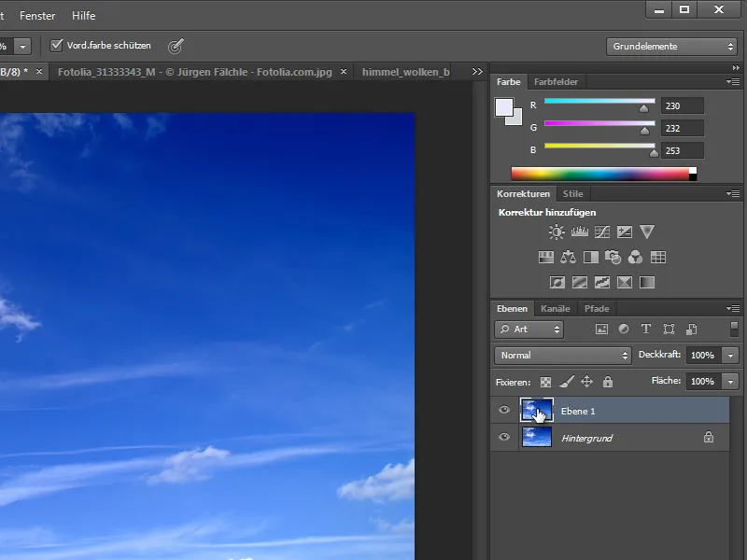Lock image pixels brush icon
The height and width of the screenshot is (560, 747).
point(567,382)
